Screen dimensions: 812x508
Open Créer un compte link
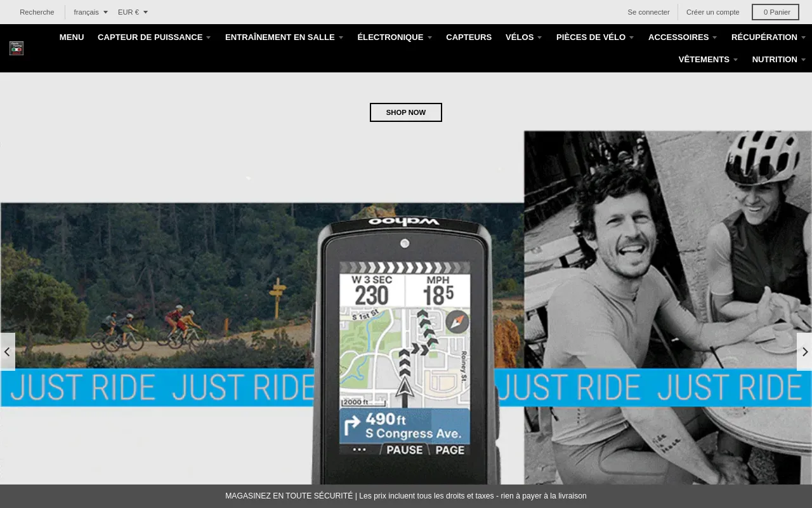coord(712,12)
